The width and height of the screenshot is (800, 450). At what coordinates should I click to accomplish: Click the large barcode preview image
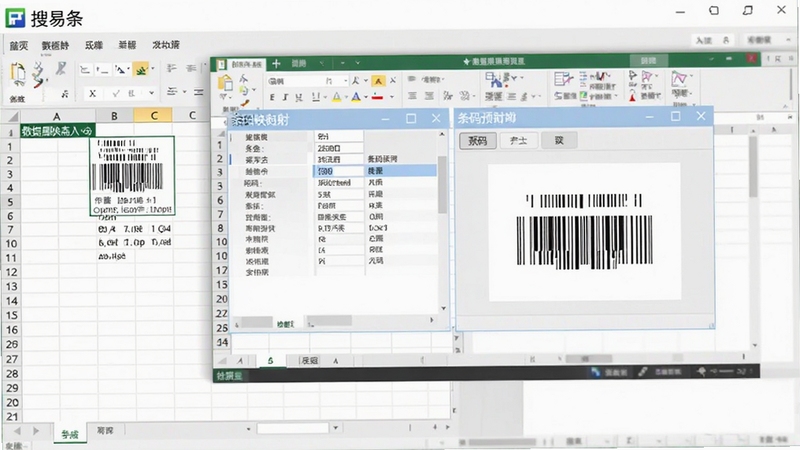pos(584,232)
